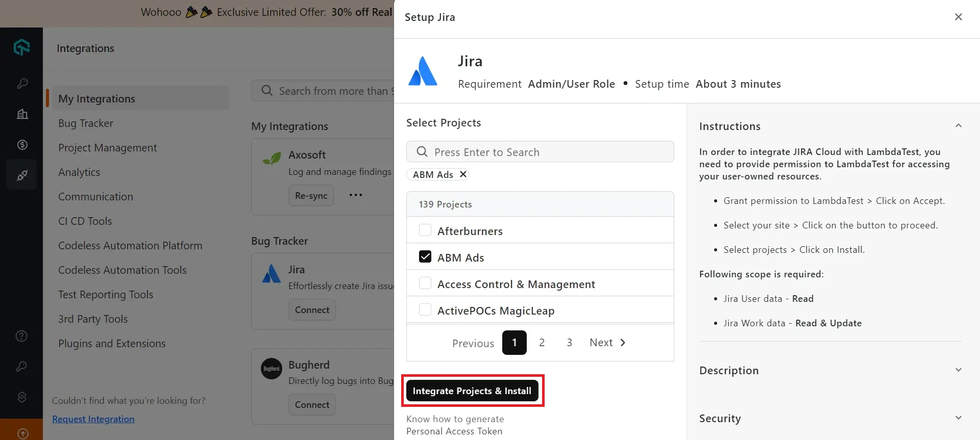Remove the ABM Ads chip

pos(463,174)
